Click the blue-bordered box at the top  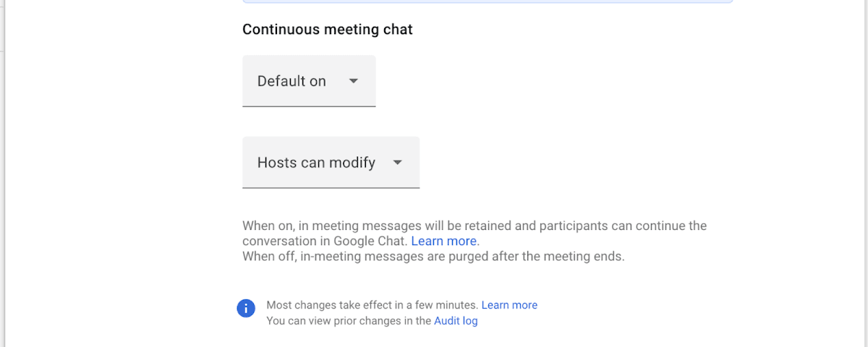pos(488,1)
